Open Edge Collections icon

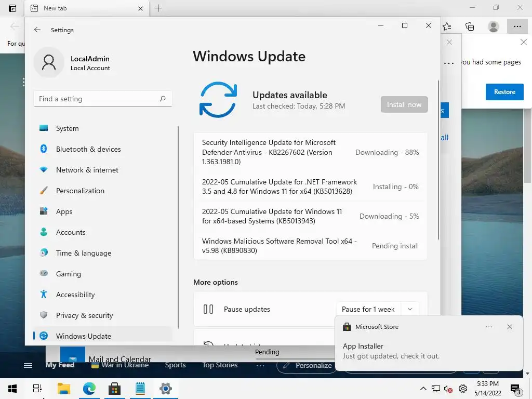tap(470, 26)
